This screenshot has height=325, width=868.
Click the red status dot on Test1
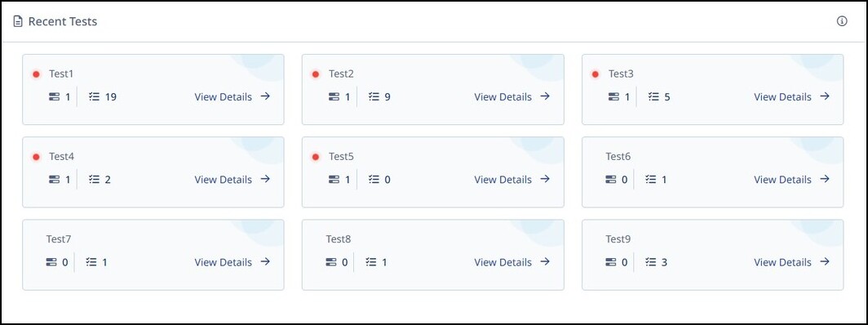[36, 74]
